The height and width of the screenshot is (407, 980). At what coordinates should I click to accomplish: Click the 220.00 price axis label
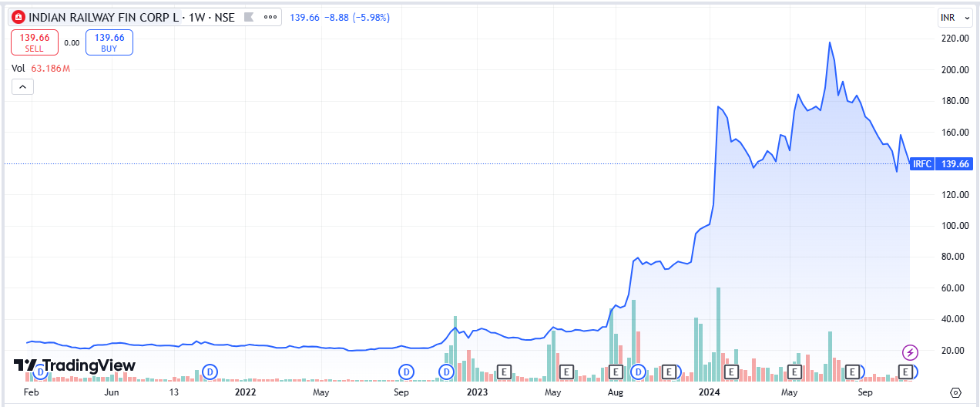tap(956, 39)
